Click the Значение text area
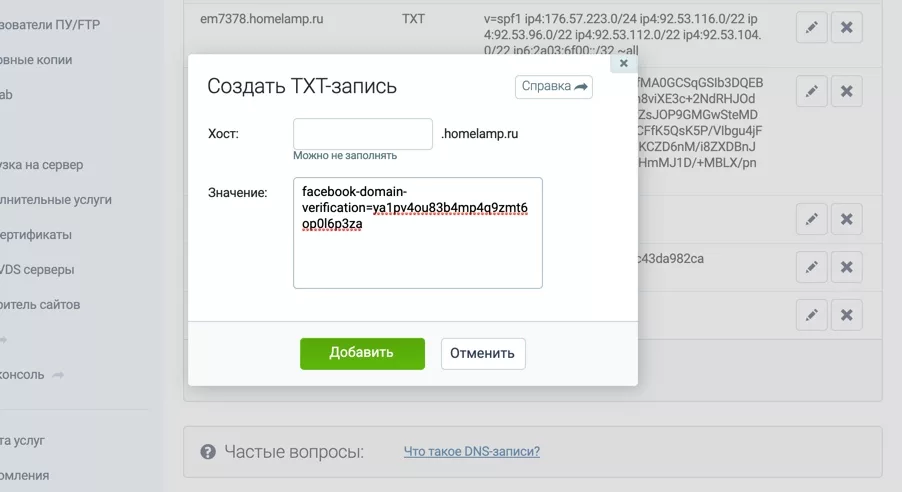The height and width of the screenshot is (492, 902). pos(418,232)
